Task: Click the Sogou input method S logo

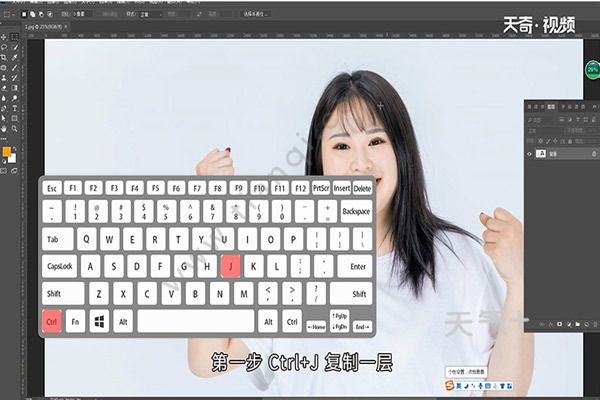Action: (x=450, y=386)
